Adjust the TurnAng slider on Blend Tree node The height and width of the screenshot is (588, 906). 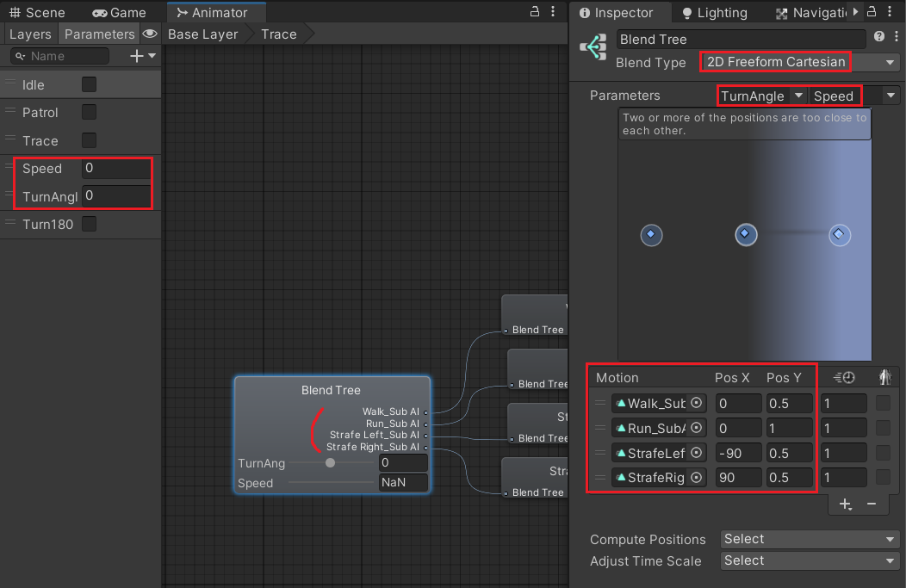tap(331, 463)
